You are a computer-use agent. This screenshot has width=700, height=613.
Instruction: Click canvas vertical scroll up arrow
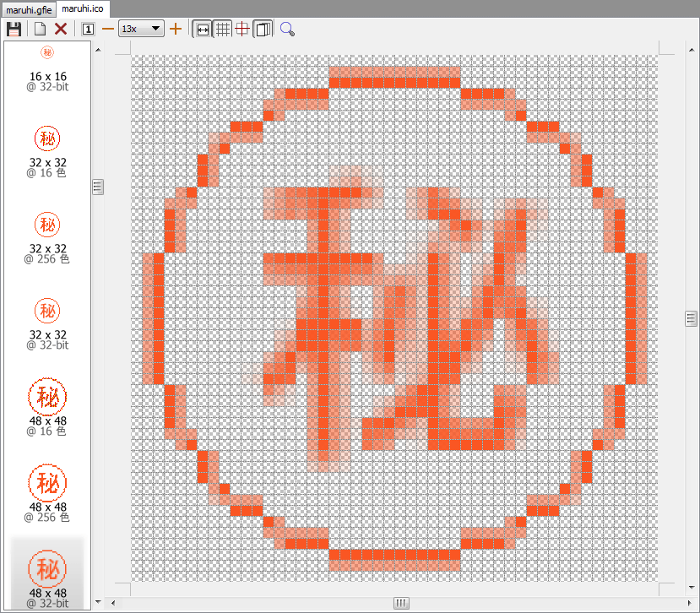[x=691, y=50]
